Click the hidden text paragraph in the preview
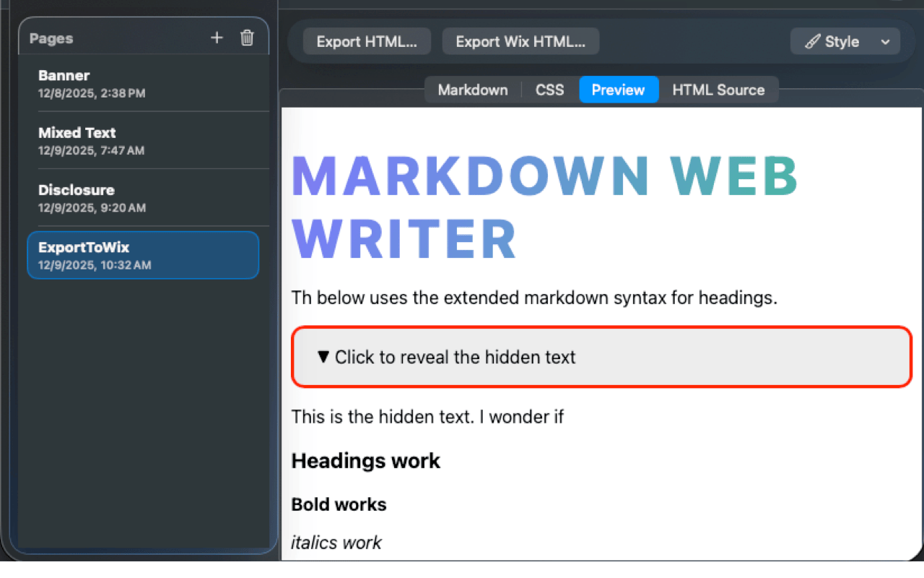The image size is (924, 578). [x=427, y=417]
